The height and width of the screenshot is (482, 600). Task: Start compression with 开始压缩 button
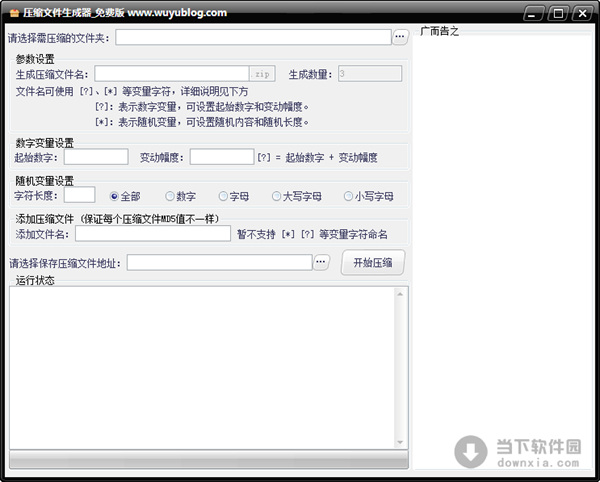point(373,262)
